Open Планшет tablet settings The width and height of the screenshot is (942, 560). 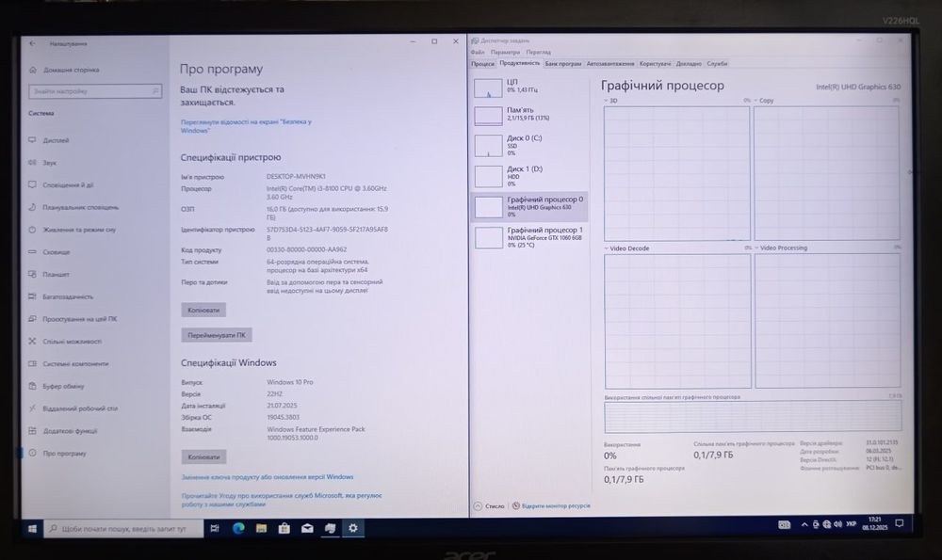pos(56,274)
